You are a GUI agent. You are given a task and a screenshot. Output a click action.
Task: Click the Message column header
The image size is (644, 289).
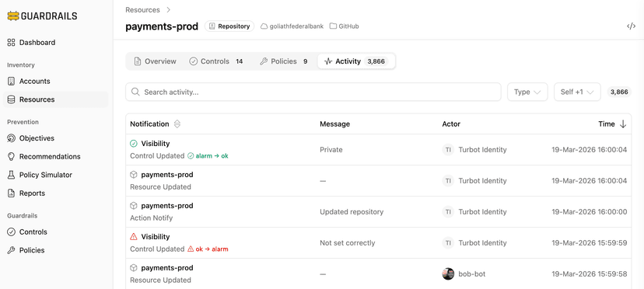click(x=334, y=124)
